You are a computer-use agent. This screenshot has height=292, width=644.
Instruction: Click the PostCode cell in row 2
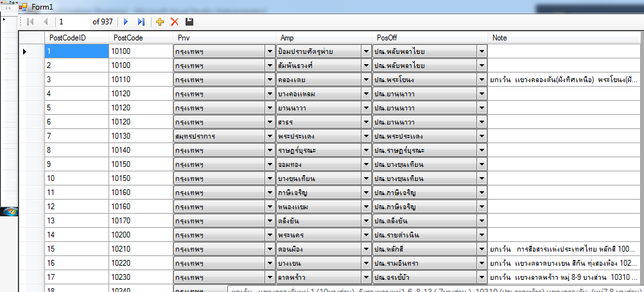141,65
